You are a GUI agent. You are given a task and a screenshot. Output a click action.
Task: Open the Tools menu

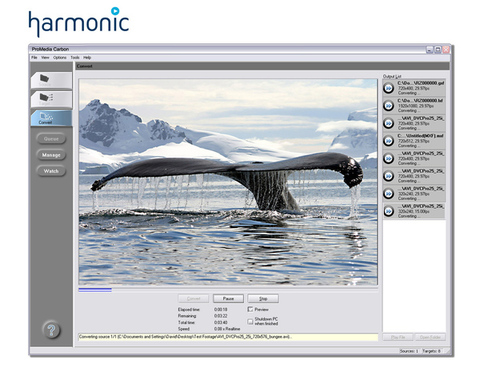[75, 57]
